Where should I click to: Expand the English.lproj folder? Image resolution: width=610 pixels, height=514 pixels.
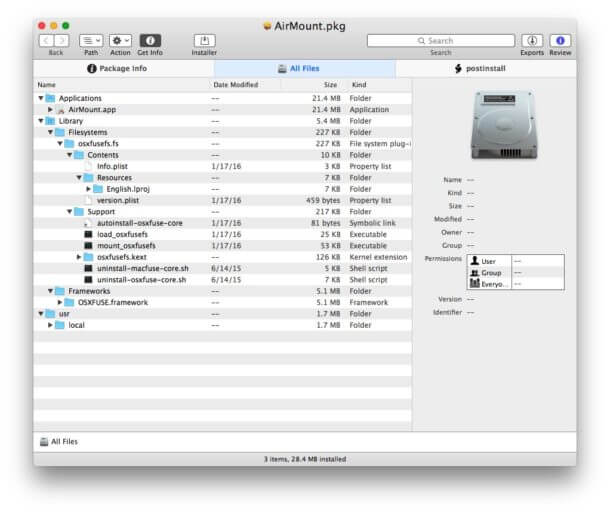[x=88, y=189]
